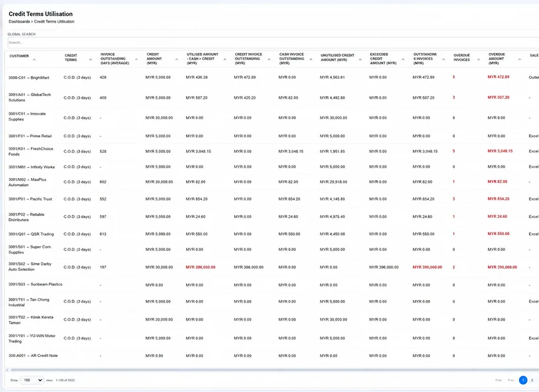
Task: Click the scrollbar's left arrow
Action: point(7,370)
